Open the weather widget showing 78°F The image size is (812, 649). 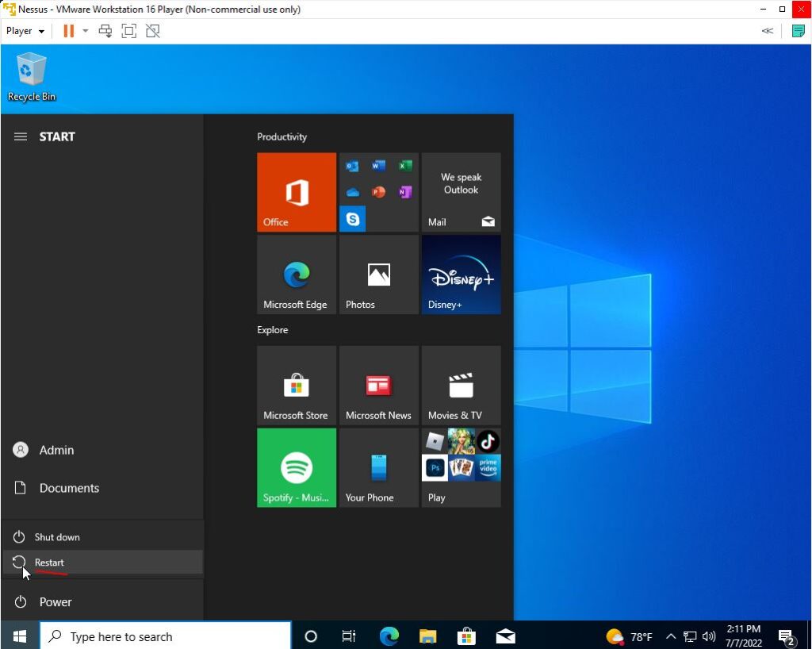click(629, 636)
